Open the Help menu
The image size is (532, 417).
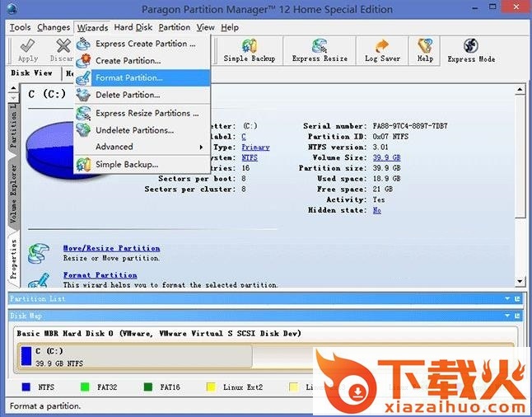[x=230, y=27]
